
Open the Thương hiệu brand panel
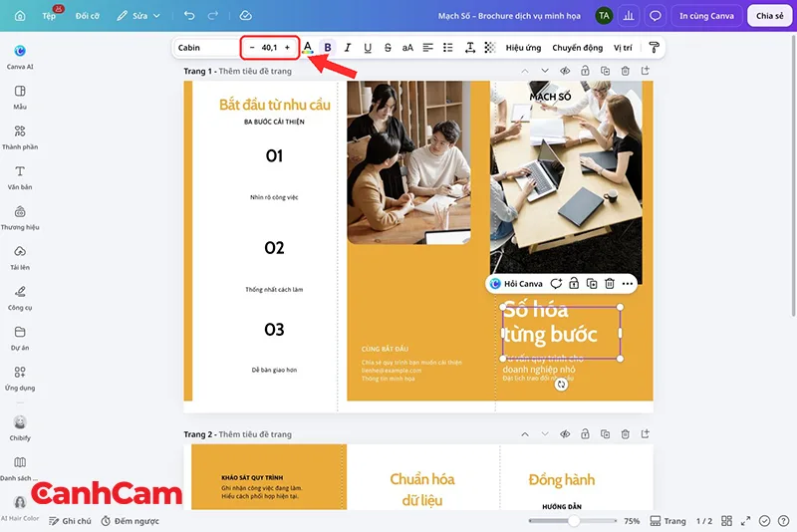click(x=20, y=217)
